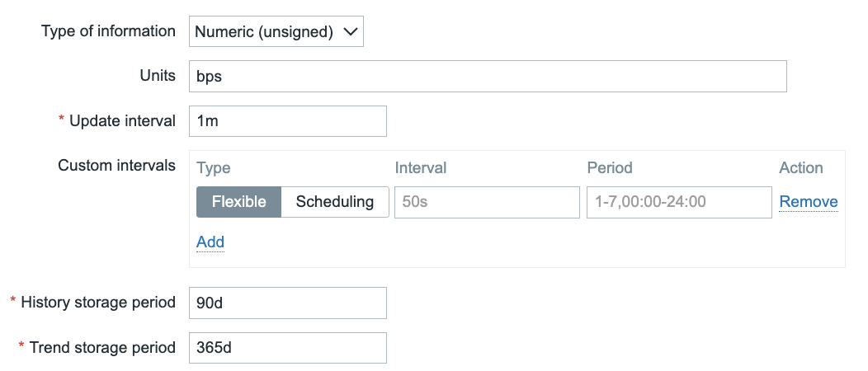Click the "Custom intervals" label
The image size is (868, 371).
coord(116,166)
